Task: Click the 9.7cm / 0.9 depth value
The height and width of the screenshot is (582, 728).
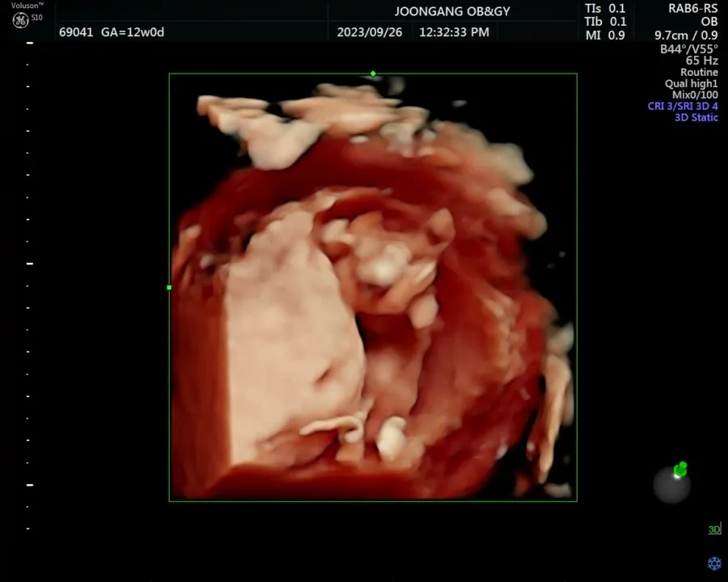Action: [x=686, y=36]
